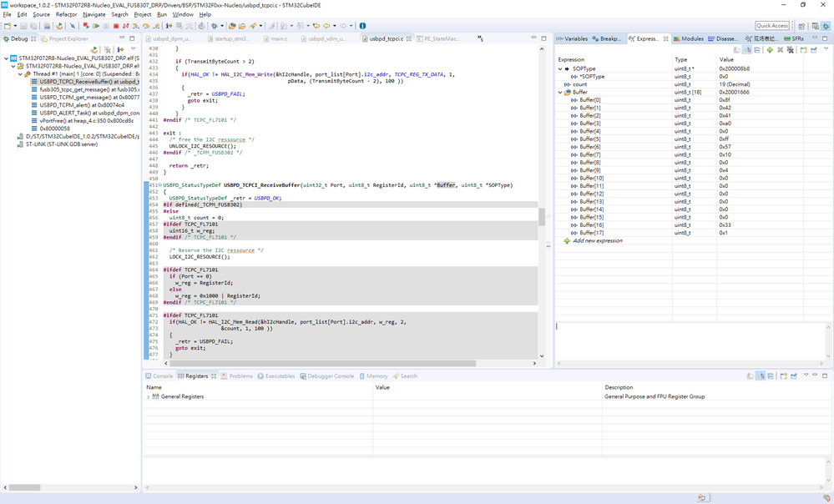Screen dimensions: 834x504
Task: Click the Back navigation arrow icon
Action: point(326,26)
